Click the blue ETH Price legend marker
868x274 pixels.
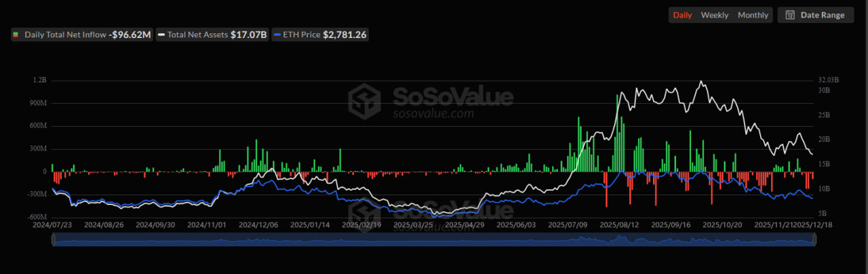pos(276,35)
